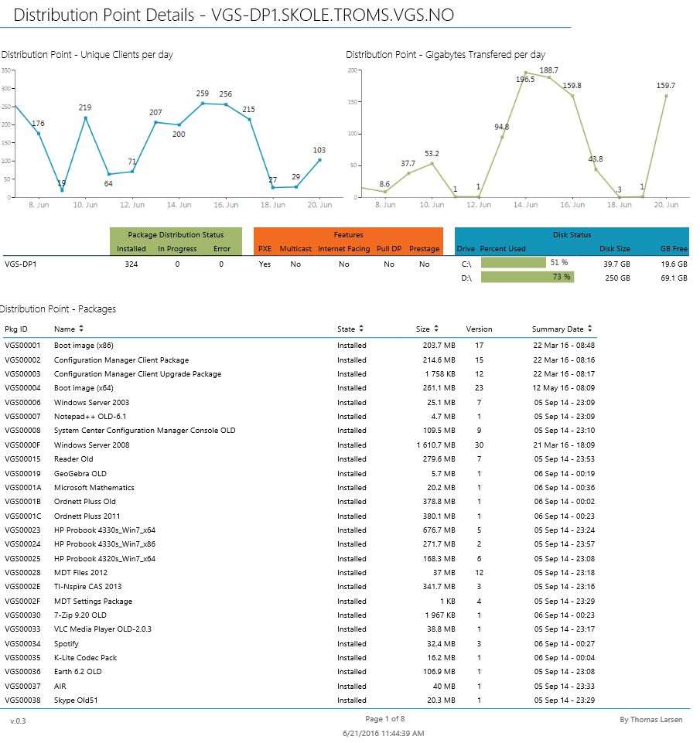Click the C:\ drive usage bar showing 51%
Image resolution: width=700 pixels, height=743 pixels.
coord(512,262)
